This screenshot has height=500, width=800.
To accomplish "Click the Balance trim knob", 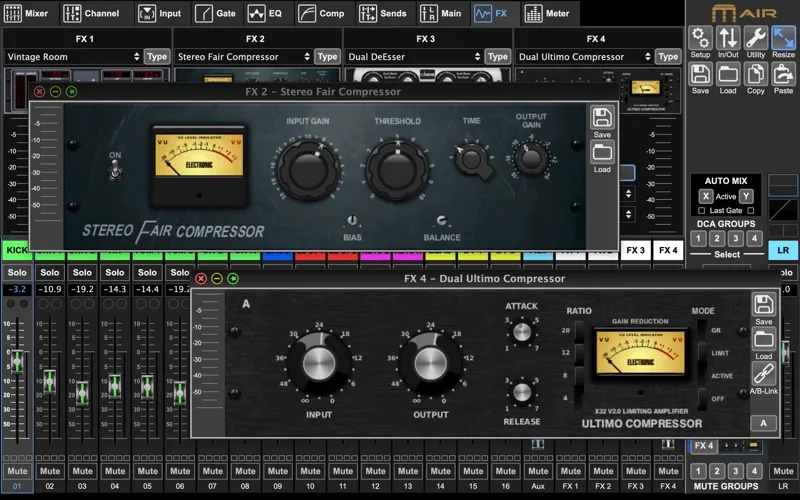I will point(442,220).
